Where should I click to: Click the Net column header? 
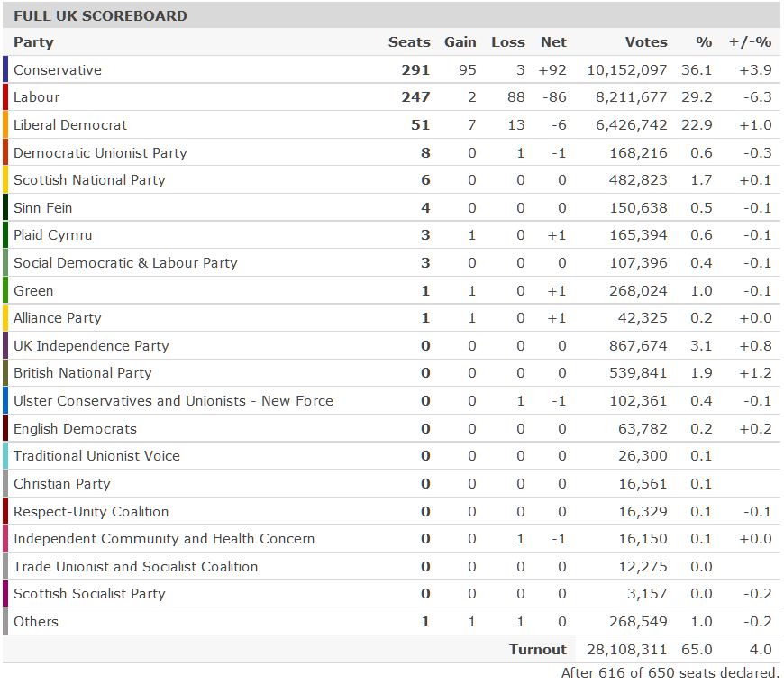553,42
